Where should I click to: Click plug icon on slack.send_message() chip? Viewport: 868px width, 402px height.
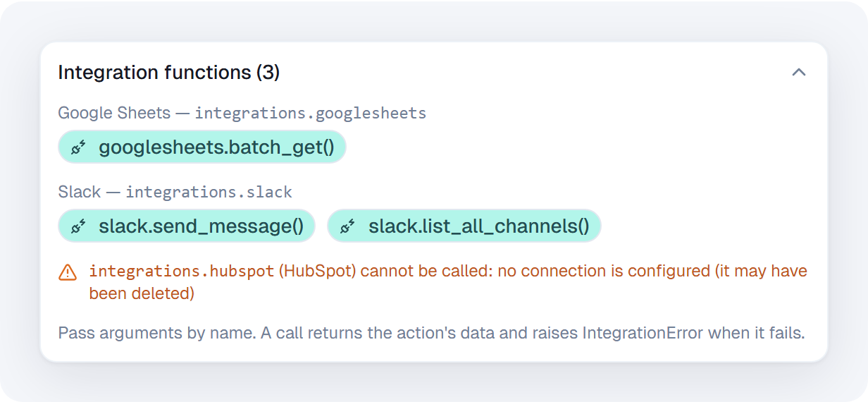tap(79, 226)
